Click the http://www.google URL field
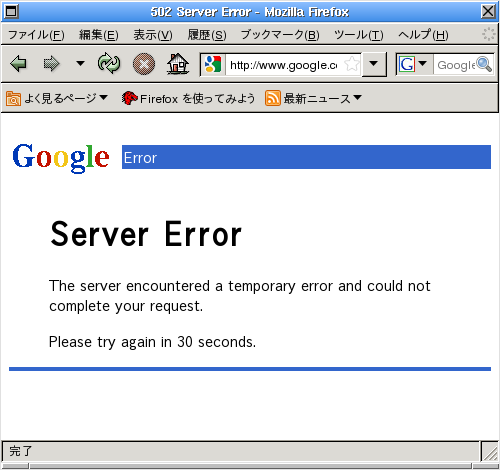This screenshot has width=500, height=470. pyautogui.click(x=284, y=65)
